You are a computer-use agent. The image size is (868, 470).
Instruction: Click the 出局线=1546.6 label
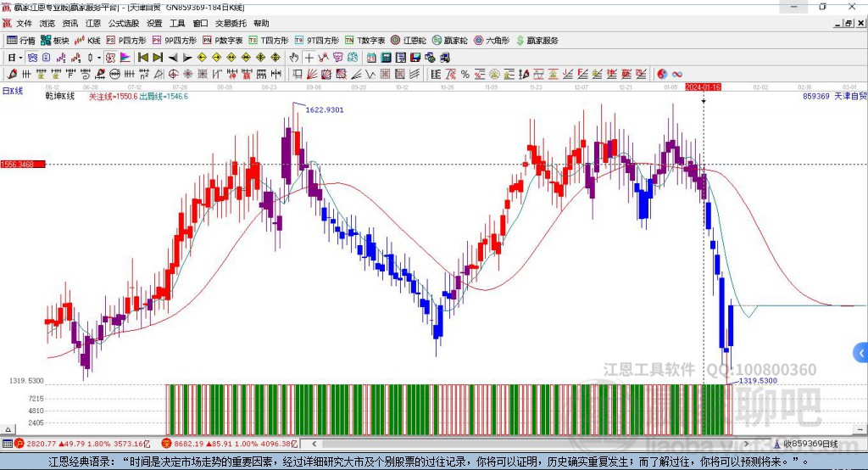(x=164, y=97)
